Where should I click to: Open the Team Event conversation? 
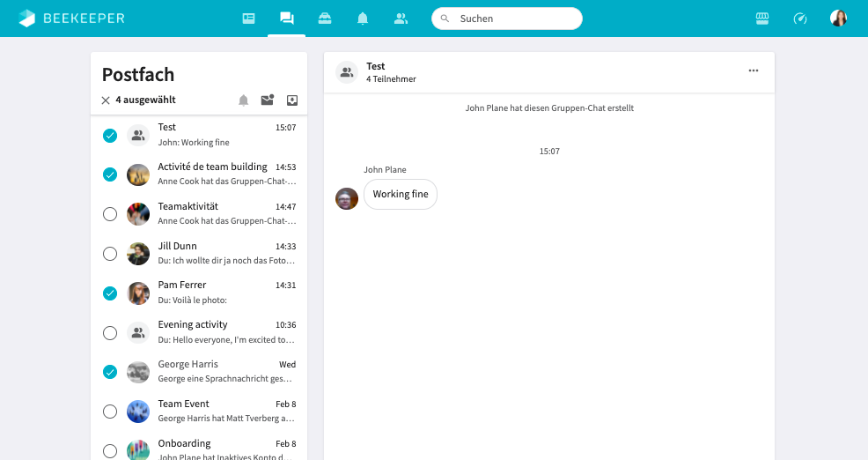tap(199, 412)
